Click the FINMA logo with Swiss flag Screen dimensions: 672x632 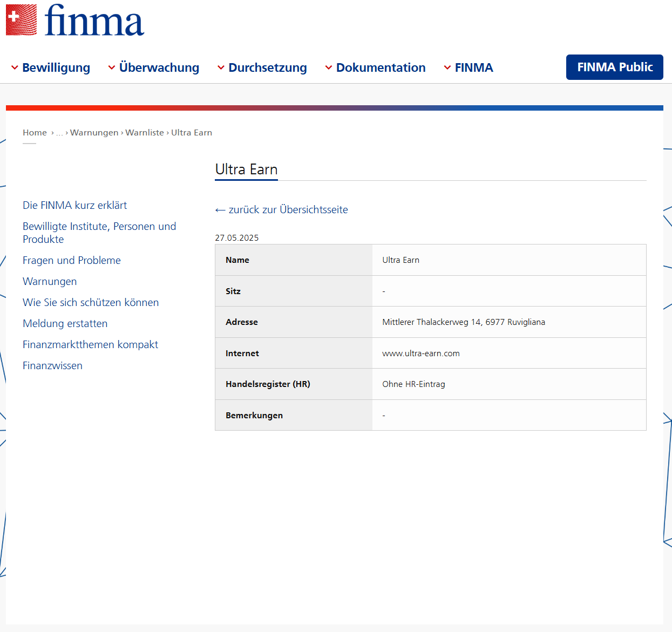75,20
